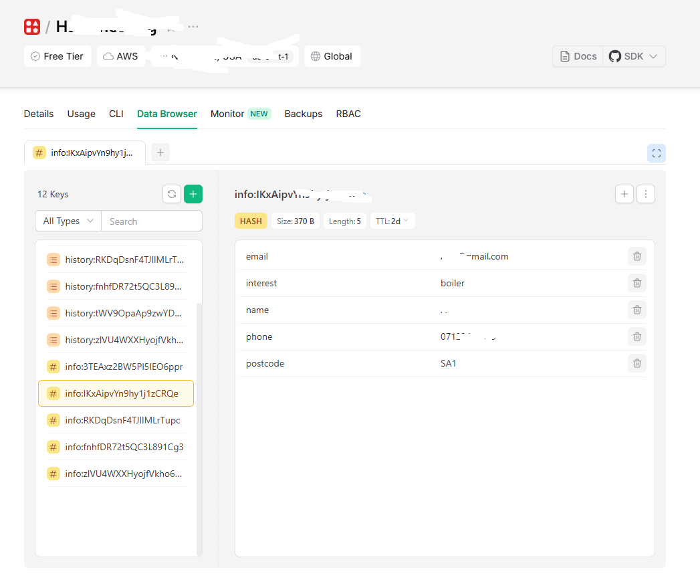Screen dimensions: 700x588
Task: Select key history:RKDqDsnF4TJlIMLrT...
Action: click(116, 260)
